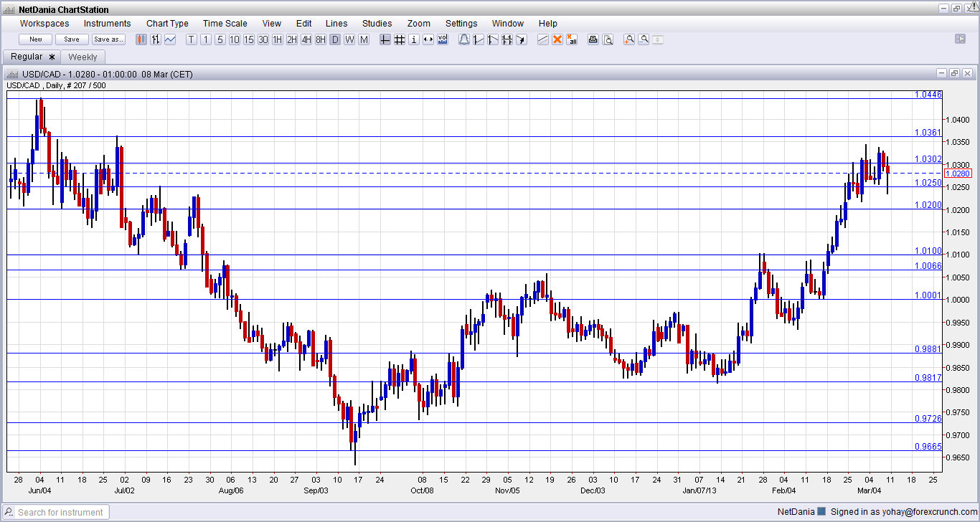
Task: Create a new workspace with New button
Action: (34, 39)
